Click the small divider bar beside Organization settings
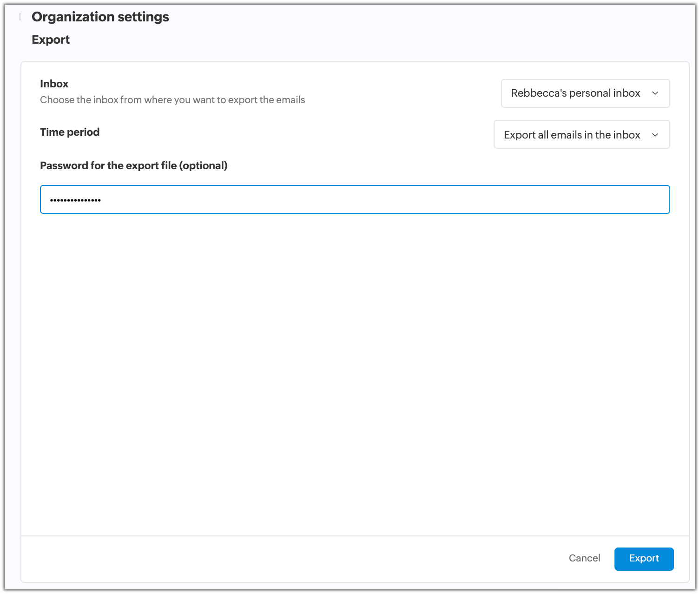The image size is (700, 594). point(20,17)
